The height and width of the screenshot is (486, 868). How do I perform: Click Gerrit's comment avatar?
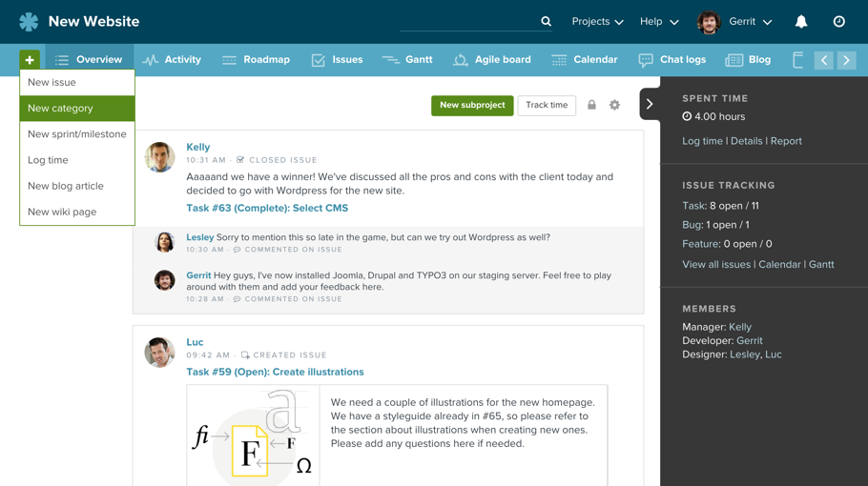pyautogui.click(x=164, y=280)
